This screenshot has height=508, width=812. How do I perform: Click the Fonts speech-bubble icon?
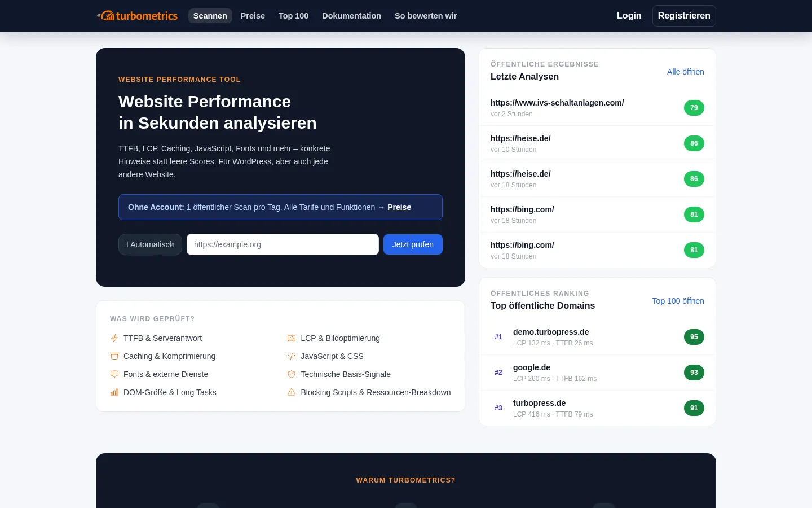tap(114, 374)
